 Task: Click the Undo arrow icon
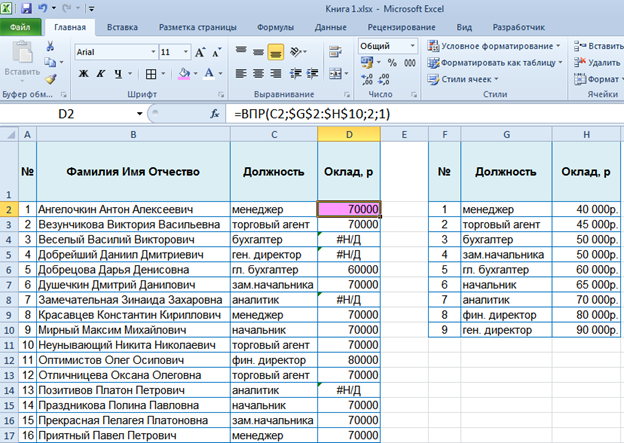[x=45, y=8]
